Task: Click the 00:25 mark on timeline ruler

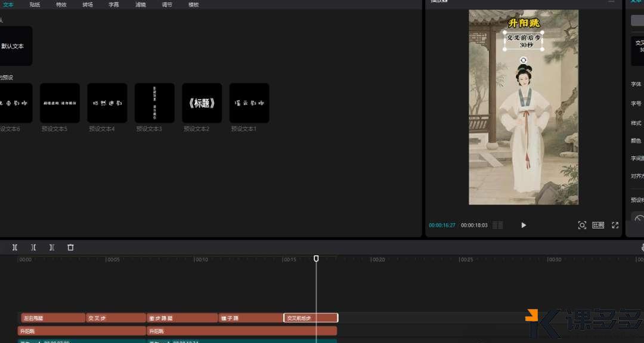Action: (466, 259)
